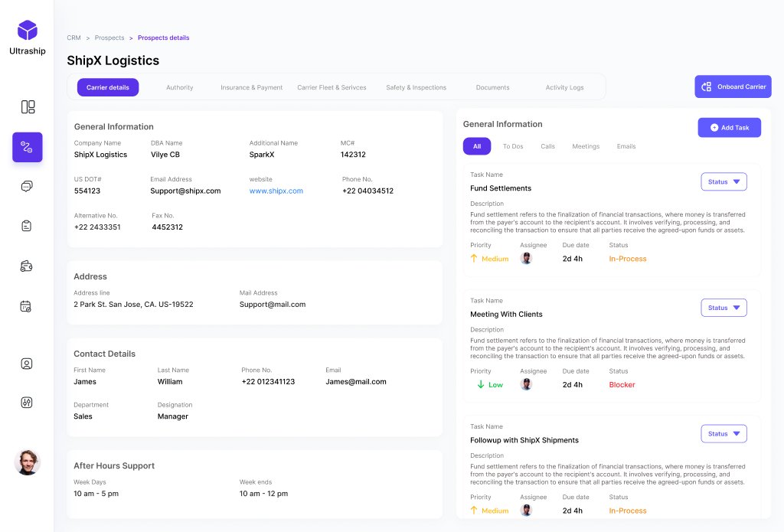The height and width of the screenshot is (532, 784).
Task: Click the Medium priority arrow in Fund Settlements
Action: pos(474,259)
